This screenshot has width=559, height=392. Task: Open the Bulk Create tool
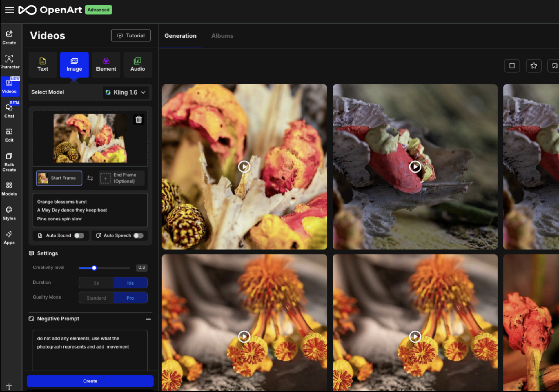pos(9,162)
